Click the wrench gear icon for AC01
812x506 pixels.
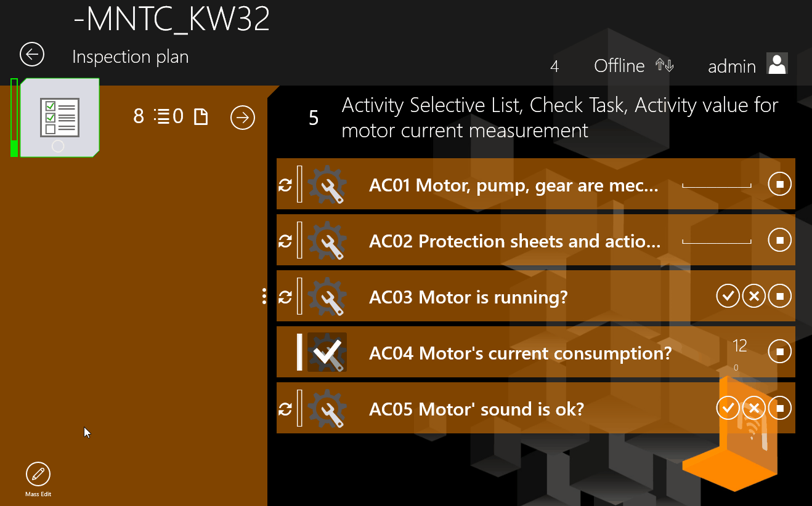click(327, 184)
